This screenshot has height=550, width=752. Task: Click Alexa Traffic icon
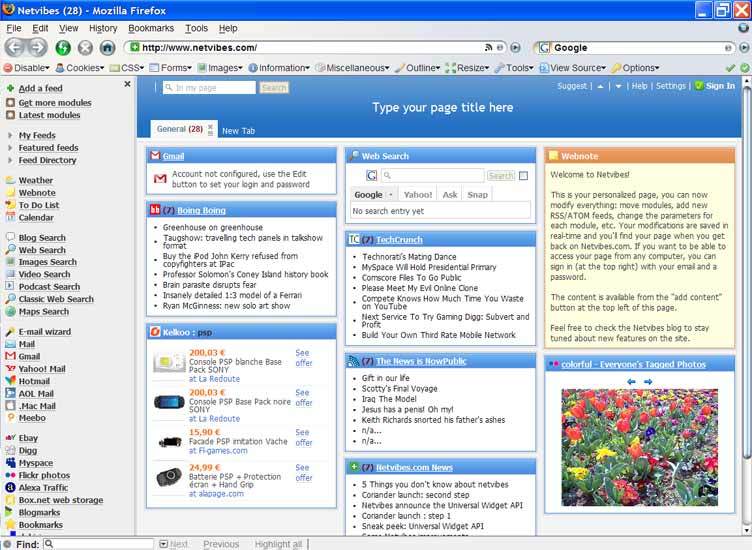pos(10,487)
